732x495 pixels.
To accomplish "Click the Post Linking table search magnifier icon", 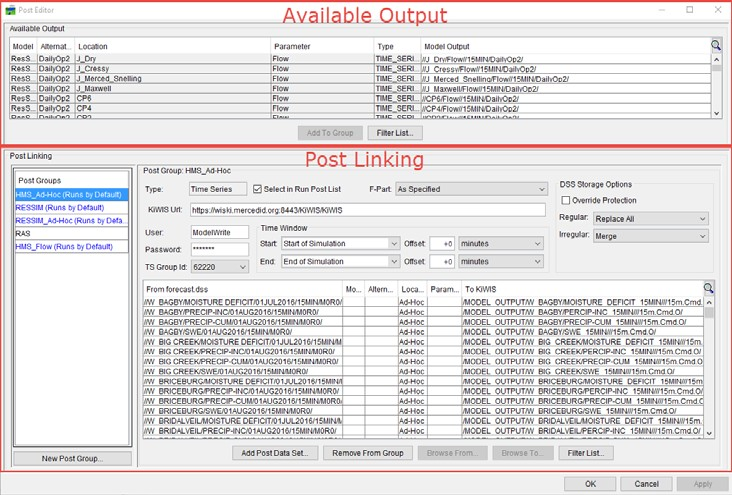I will [708, 289].
